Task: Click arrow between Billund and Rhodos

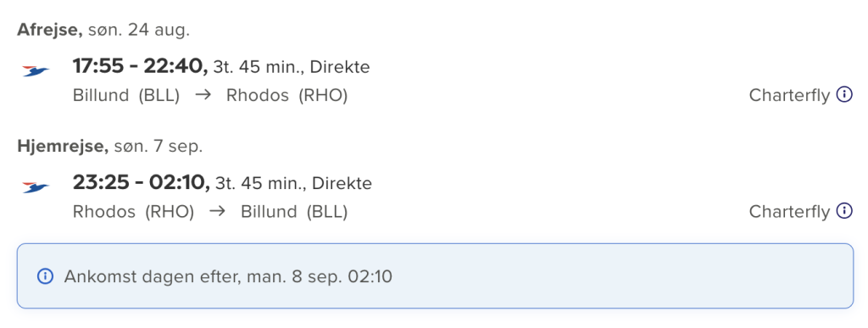Action: click(x=203, y=95)
